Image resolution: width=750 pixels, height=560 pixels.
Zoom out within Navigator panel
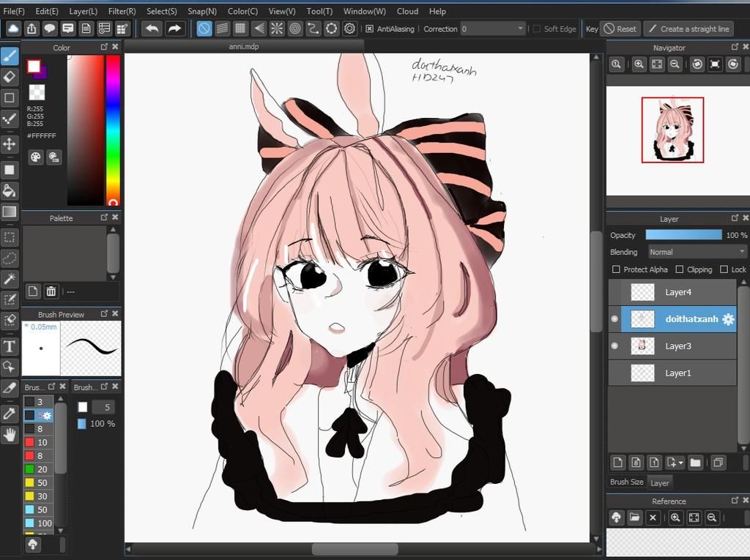(x=675, y=64)
